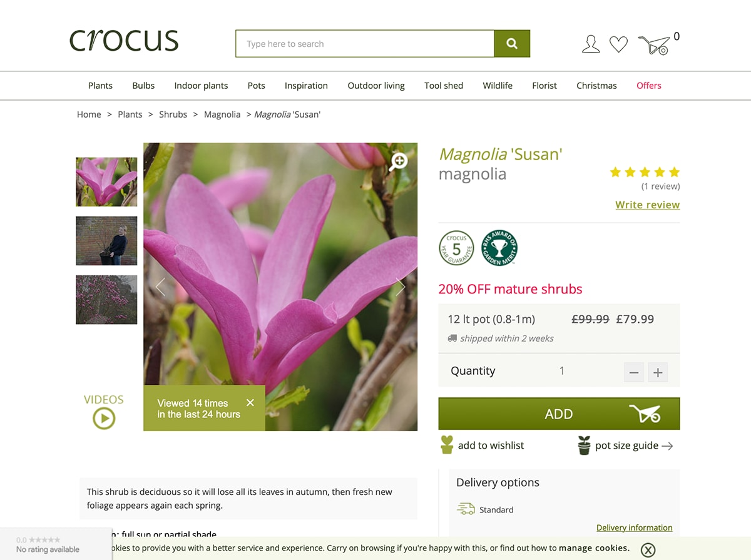Show next product image with right arrow

click(401, 287)
